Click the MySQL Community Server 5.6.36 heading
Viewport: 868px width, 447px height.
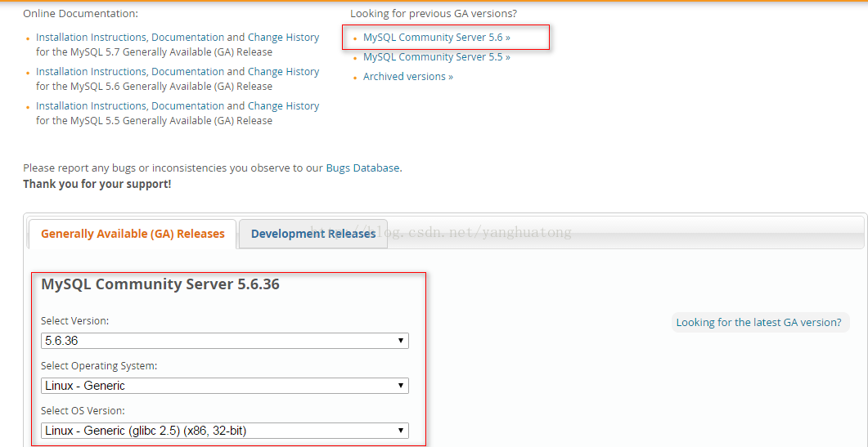(x=160, y=284)
